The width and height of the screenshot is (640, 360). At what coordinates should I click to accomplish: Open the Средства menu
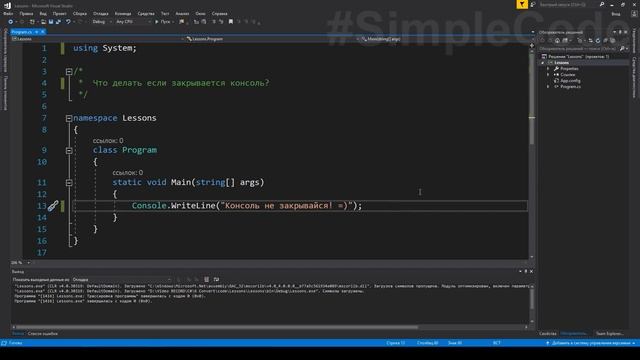coord(146,13)
